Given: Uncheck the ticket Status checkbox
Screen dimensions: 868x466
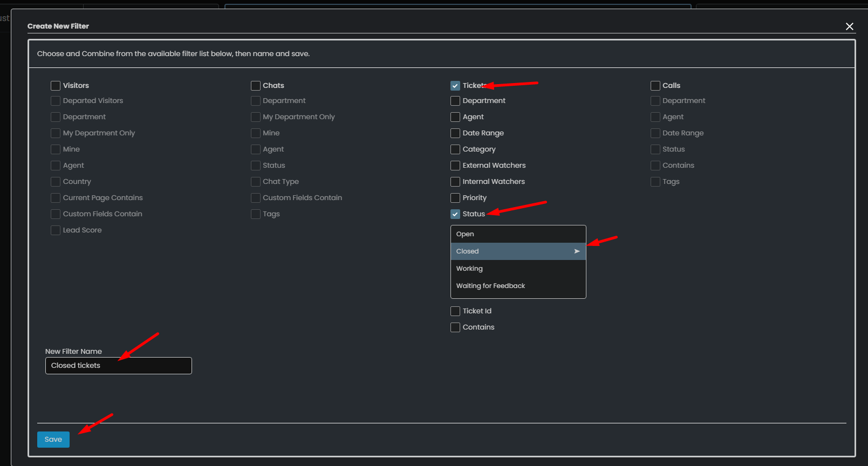Looking at the screenshot, I should [x=455, y=214].
